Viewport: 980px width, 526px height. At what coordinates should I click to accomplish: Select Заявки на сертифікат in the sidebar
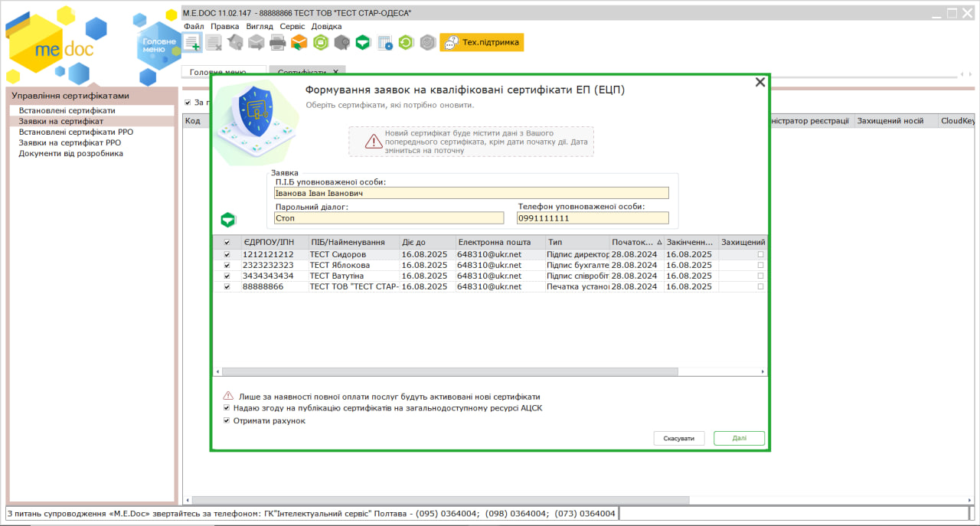pyautogui.click(x=61, y=122)
